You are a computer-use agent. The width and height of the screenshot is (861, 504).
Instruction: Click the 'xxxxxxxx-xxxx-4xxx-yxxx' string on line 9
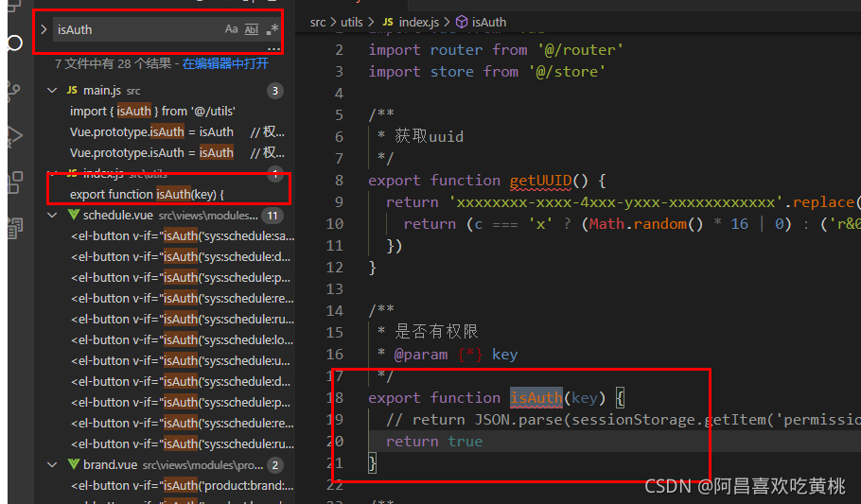616,202
